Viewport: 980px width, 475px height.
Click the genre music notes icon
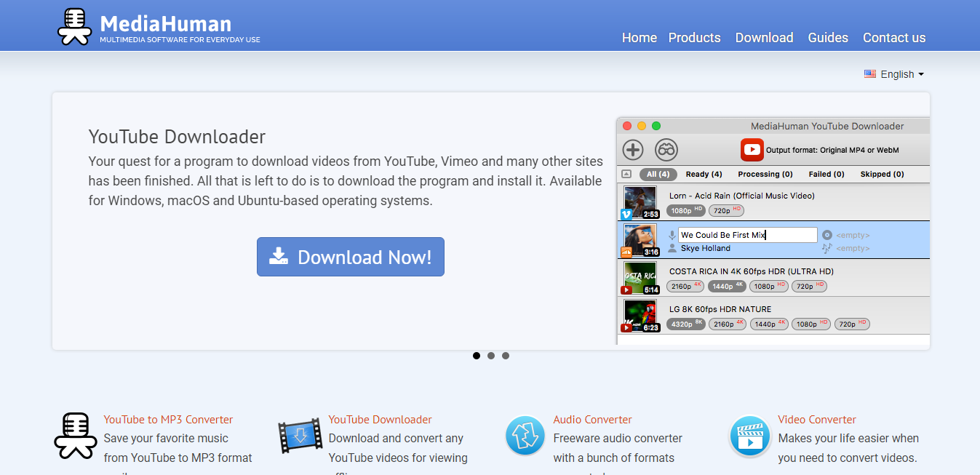click(826, 248)
